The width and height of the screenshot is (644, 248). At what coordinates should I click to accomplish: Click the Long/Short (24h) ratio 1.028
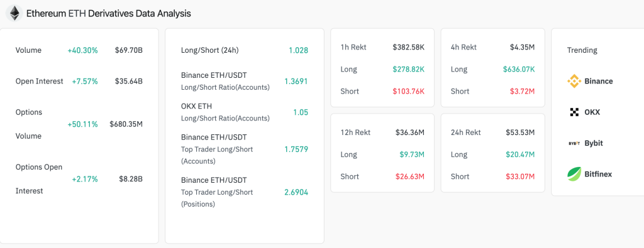(x=298, y=50)
